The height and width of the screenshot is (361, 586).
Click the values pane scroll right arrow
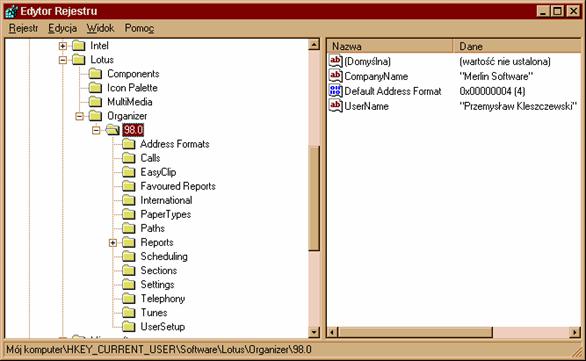click(x=575, y=332)
